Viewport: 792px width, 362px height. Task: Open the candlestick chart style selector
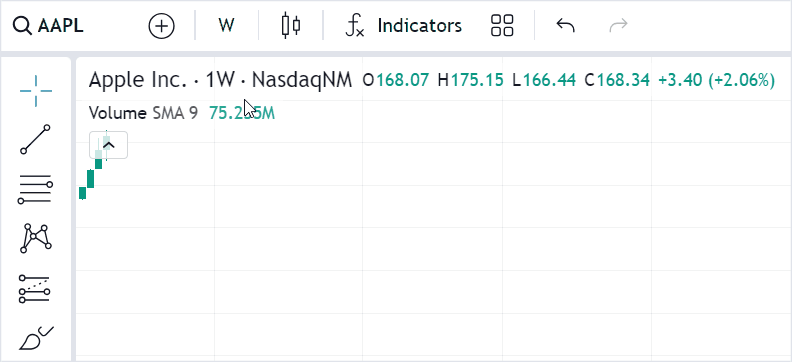pos(291,25)
